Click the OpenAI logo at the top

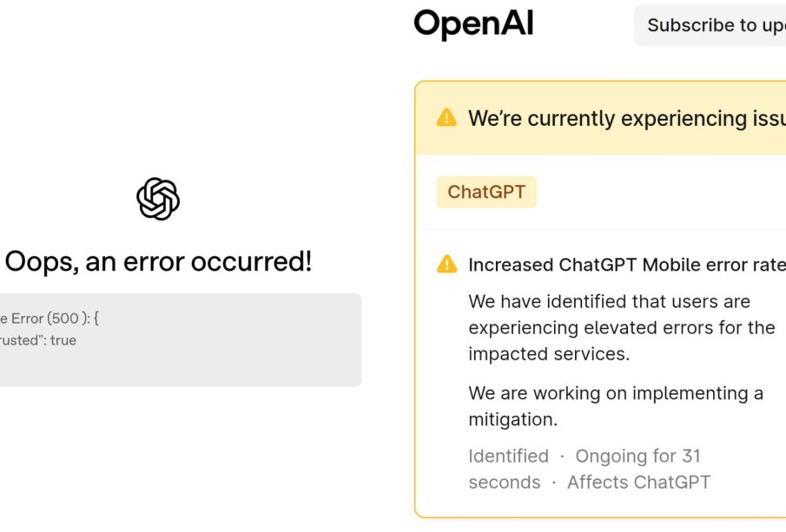point(473,24)
